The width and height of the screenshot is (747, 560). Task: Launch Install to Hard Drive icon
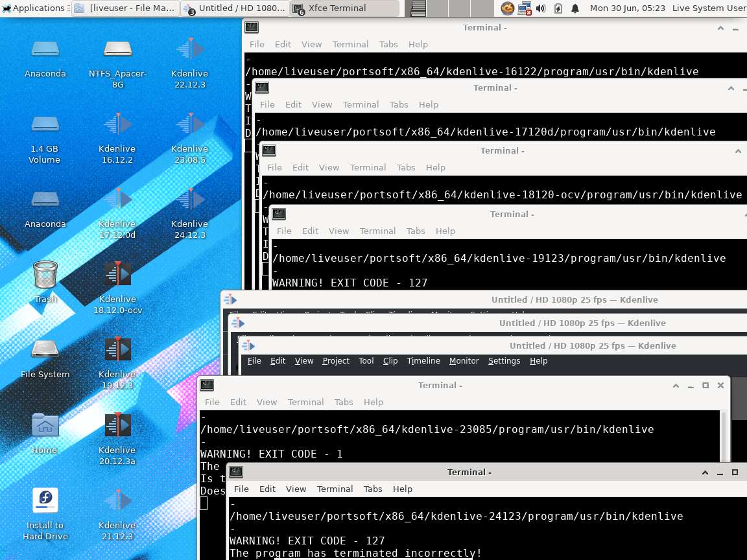click(45, 514)
